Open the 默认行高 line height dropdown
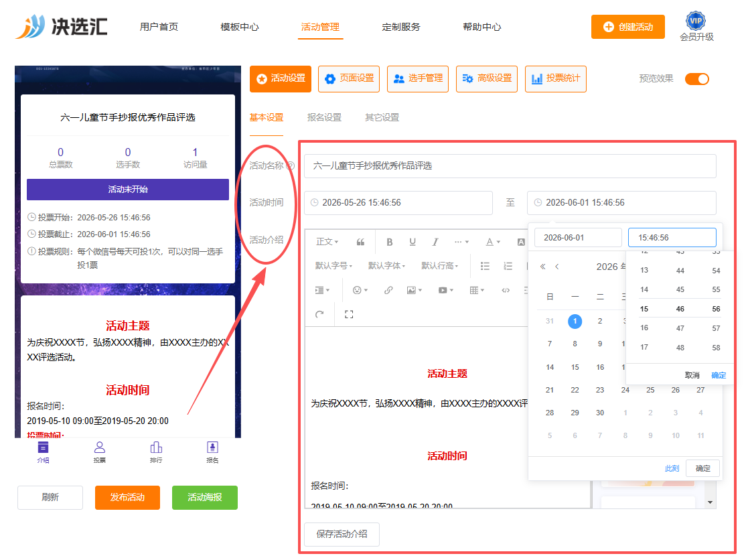Screen dimensions: 746x560 pyautogui.click(x=439, y=266)
